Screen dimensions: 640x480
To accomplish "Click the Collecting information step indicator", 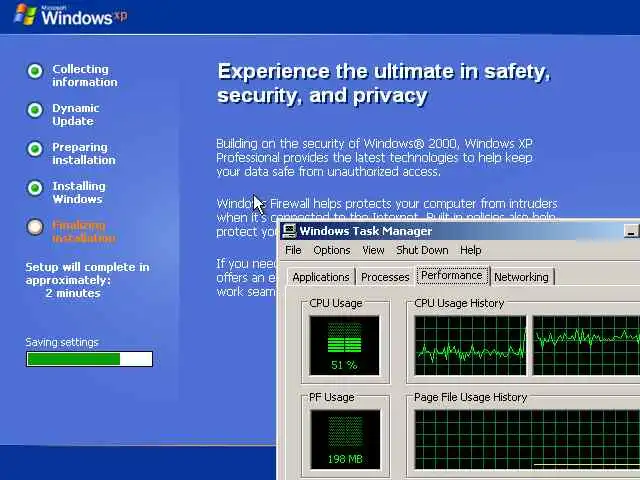I will click(x=35, y=71).
